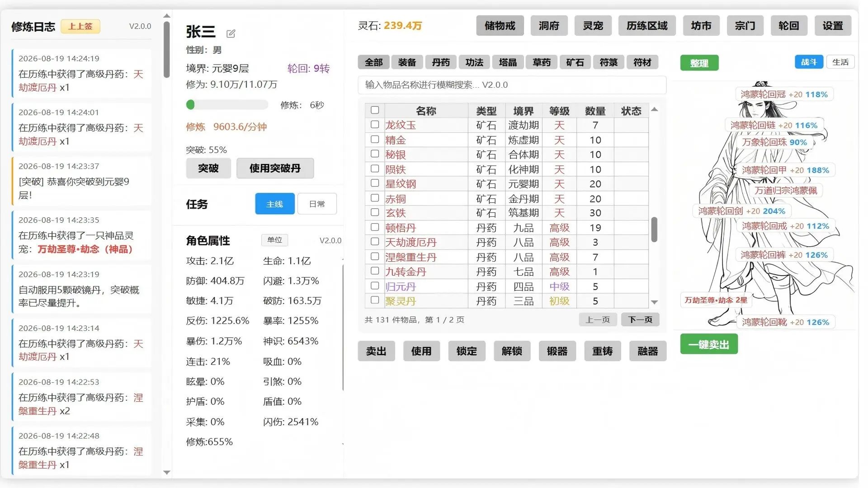Click the item name search field
The width and height of the screenshot is (868, 488).
pyautogui.click(x=512, y=85)
